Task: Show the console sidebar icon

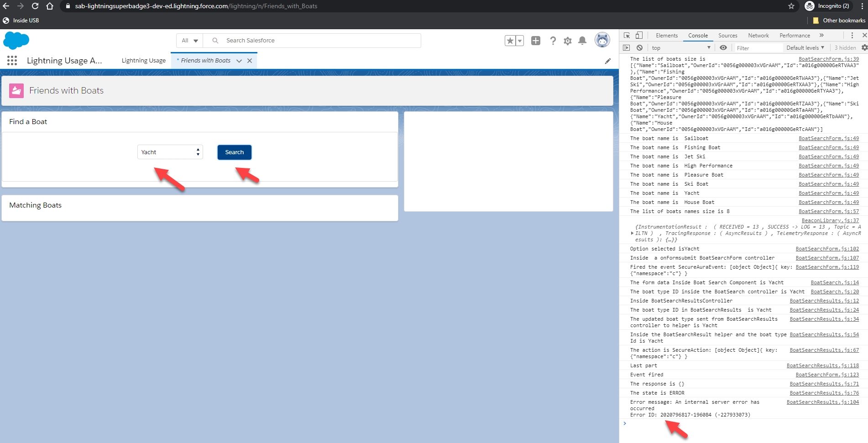Action: pos(627,47)
